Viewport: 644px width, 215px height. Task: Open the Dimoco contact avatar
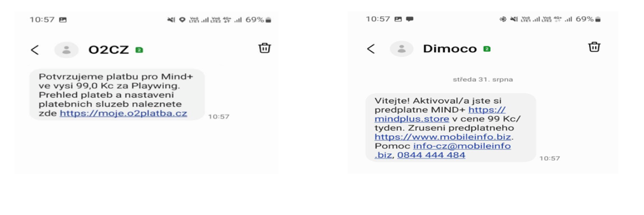[x=401, y=49]
